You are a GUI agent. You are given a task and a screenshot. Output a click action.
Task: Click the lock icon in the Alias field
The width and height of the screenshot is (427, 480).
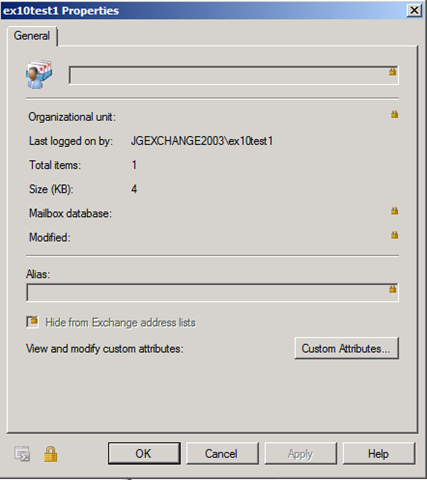tap(393, 289)
